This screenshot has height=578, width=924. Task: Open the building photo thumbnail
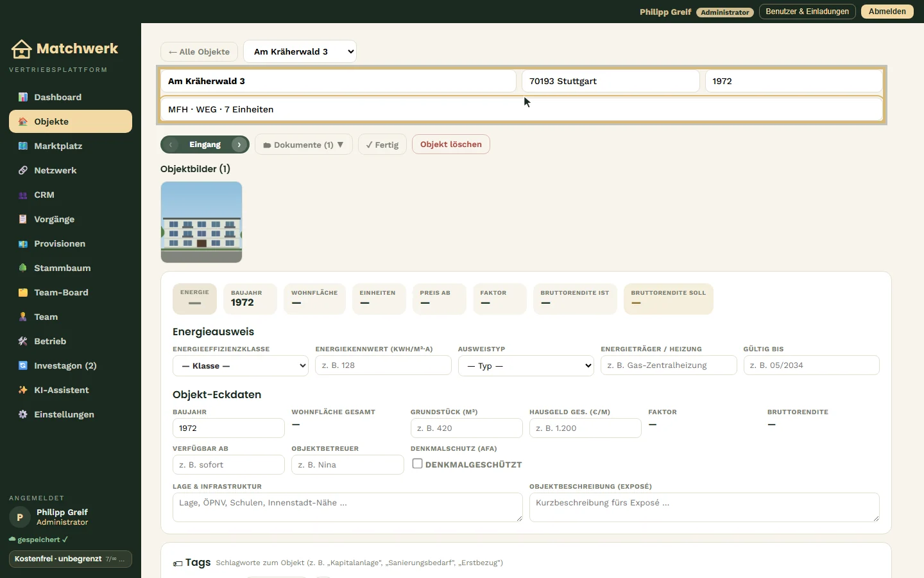[x=201, y=222]
